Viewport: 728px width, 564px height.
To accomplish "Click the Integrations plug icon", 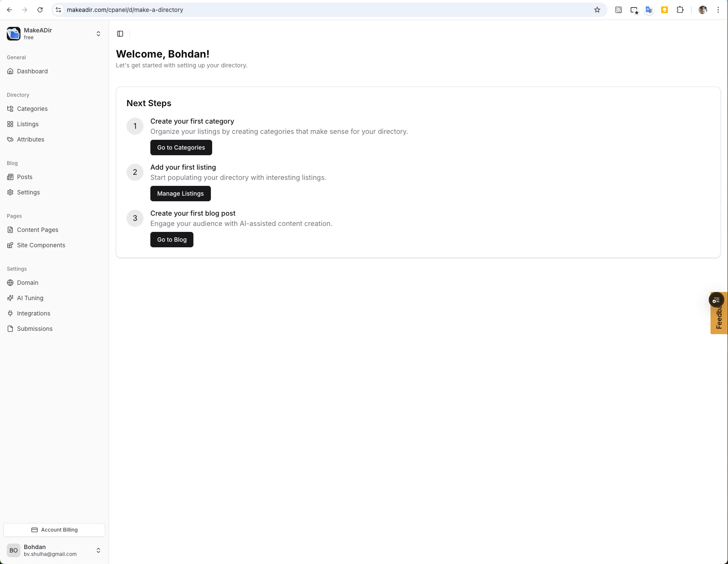I will [10, 313].
